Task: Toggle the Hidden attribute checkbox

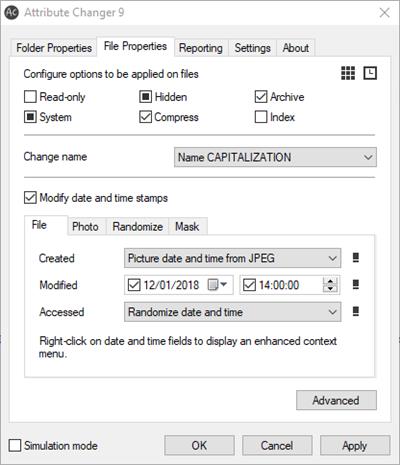Action: pos(145,97)
